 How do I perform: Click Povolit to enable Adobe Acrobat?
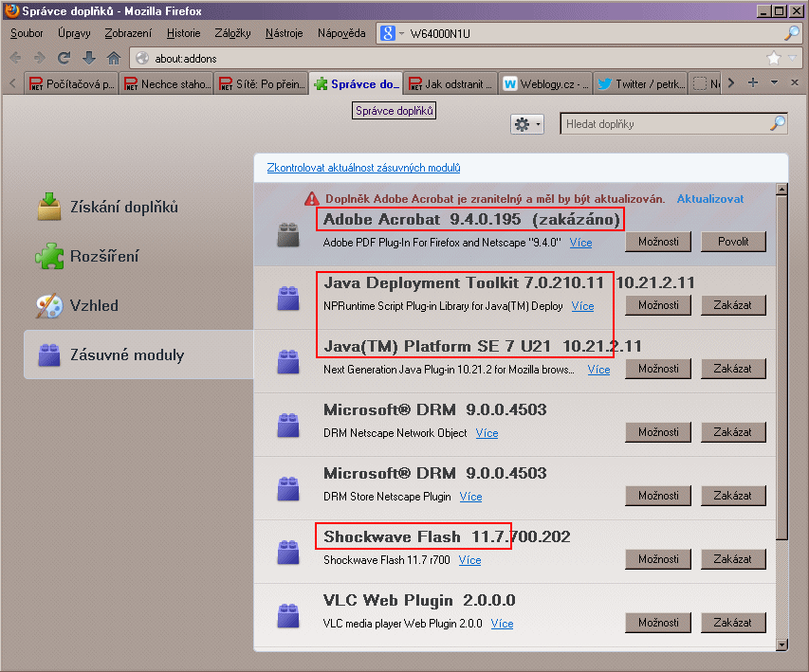point(733,242)
